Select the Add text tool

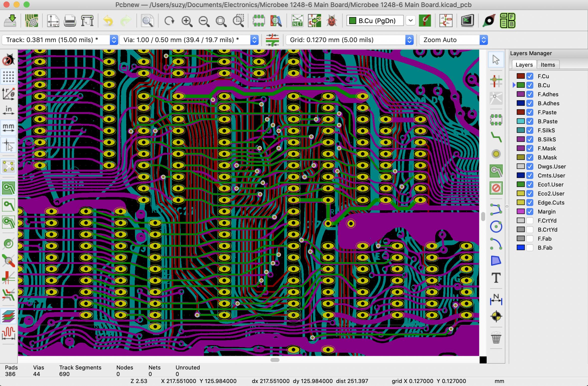[496, 278]
